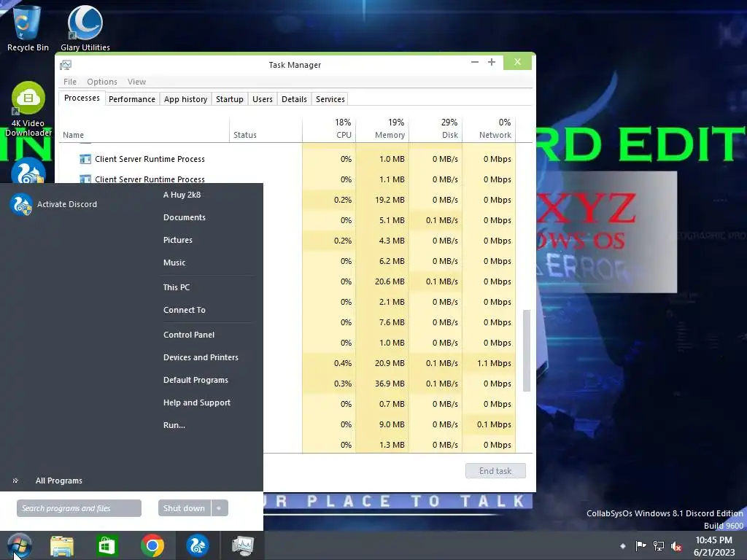
Task: Click the Shut down button
Action: [x=185, y=508]
